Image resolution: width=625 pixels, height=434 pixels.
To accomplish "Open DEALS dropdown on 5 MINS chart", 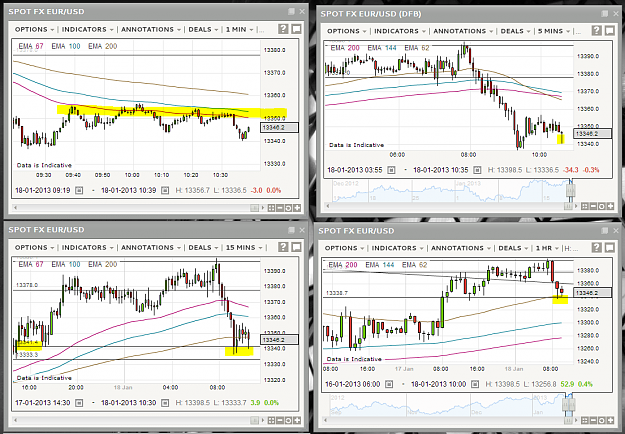I will [x=516, y=31].
